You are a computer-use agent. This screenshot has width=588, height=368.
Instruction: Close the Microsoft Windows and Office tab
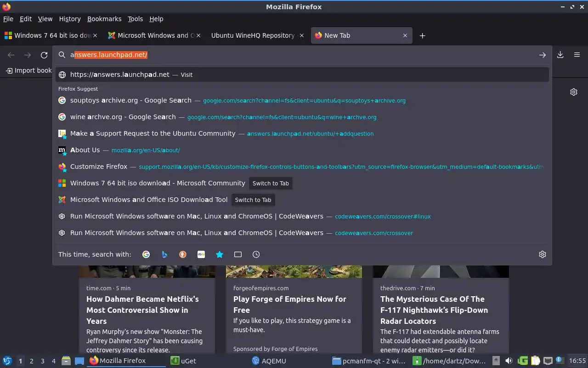(x=198, y=35)
